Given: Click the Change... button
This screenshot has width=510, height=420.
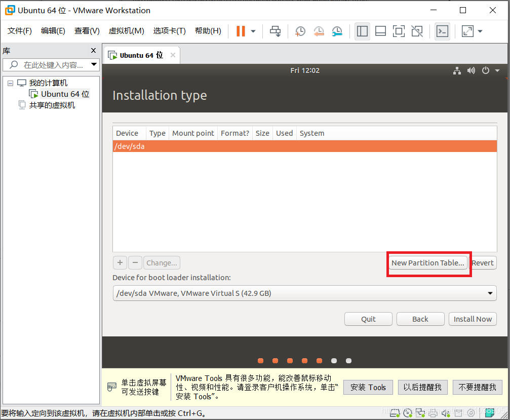Looking at the screenshot, I should [x=162, y=262].
